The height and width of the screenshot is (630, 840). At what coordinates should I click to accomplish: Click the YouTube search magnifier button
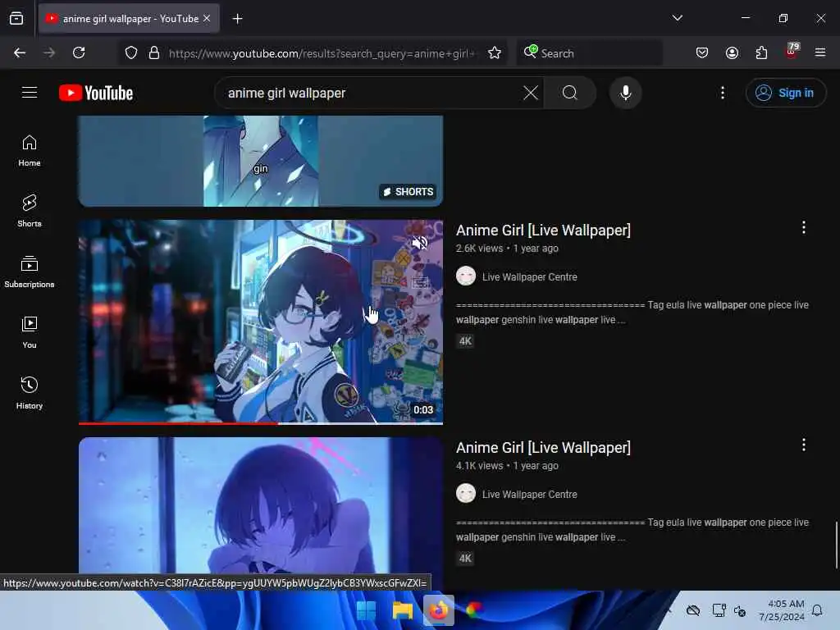[570, 93]
